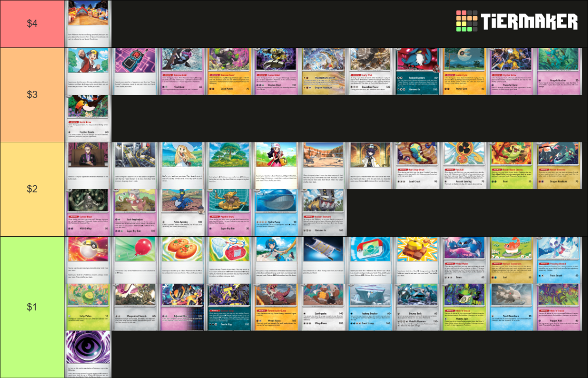Select the night stretcher item card
This screenshot has height=378, width=588.
[323, 260]
